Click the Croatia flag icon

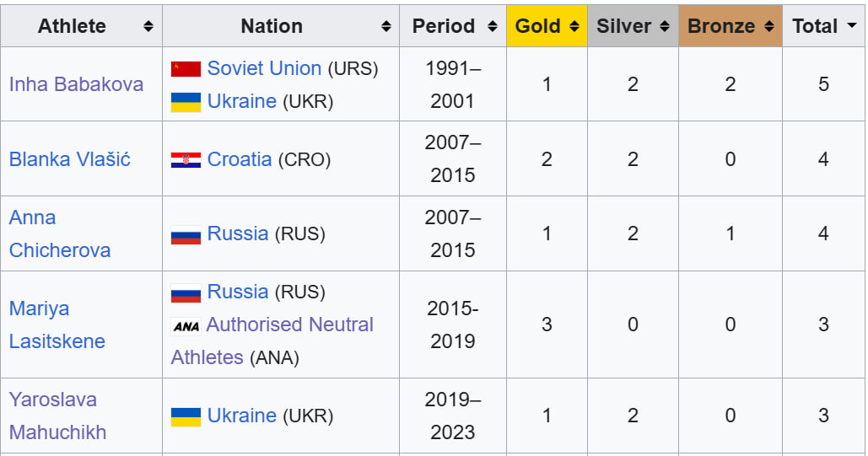coord(186,160)
